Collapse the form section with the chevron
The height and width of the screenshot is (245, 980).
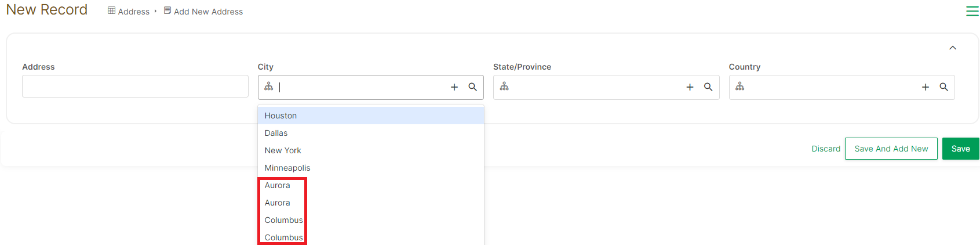(953, 48)
